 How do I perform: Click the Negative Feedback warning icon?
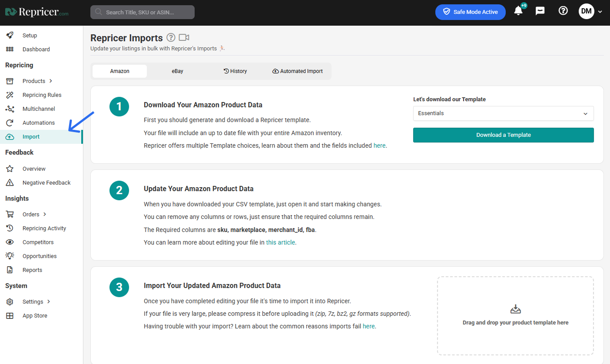point(10,182)
